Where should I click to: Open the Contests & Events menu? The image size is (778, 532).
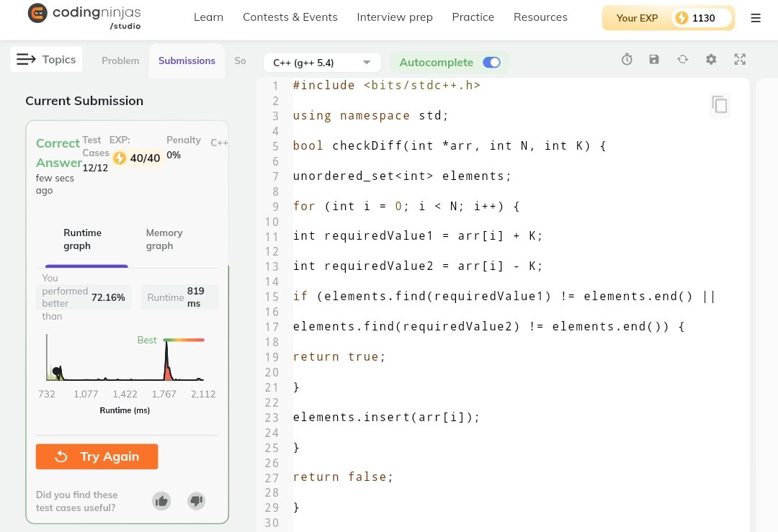click(x=290, y=17)
